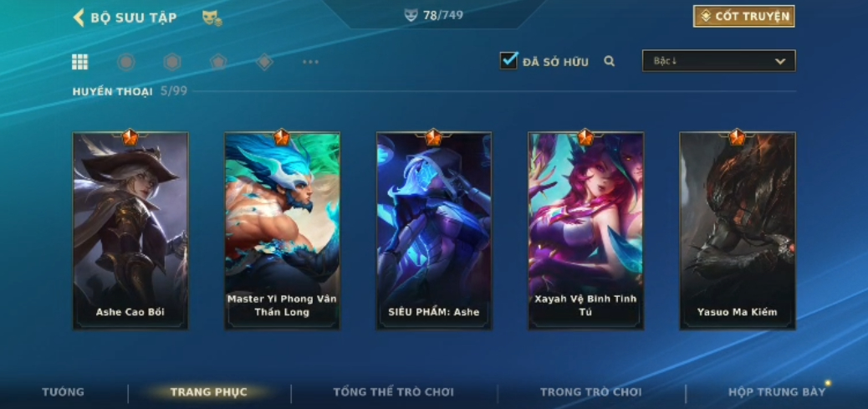Open the Bậc sort dropdown
The image size is (868, 409).
[x=718, y=61]
